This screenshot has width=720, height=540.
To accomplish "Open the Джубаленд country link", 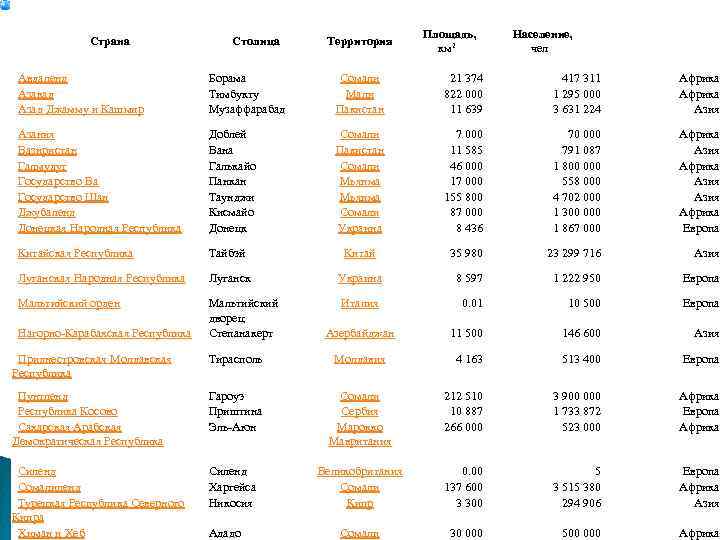I will (x=46, y=213).
